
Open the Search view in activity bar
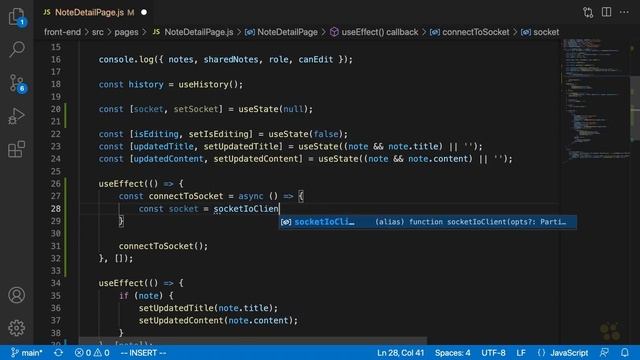pos(17,49)
